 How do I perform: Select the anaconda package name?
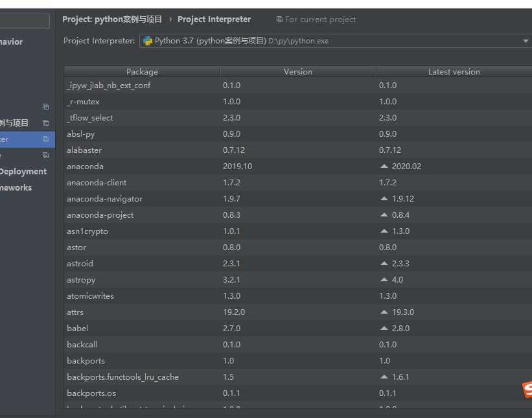(85, 167)
